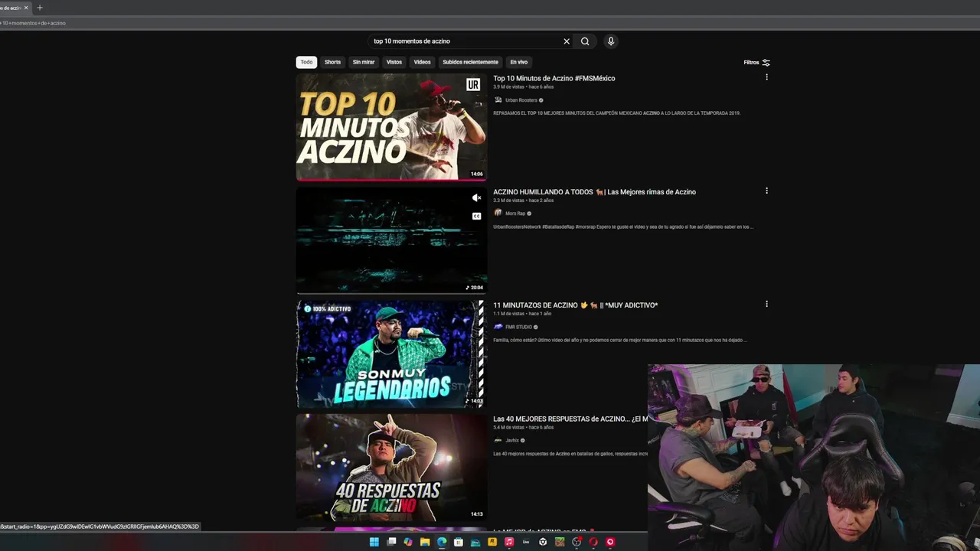Close the aczino search browser tab
Viewport: 980px width, 551px height.
click(26, 8)
